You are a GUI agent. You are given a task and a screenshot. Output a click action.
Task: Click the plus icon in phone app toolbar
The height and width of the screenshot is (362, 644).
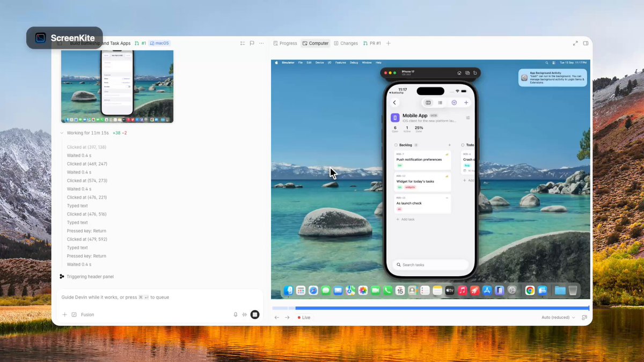(x=466, y=102)
